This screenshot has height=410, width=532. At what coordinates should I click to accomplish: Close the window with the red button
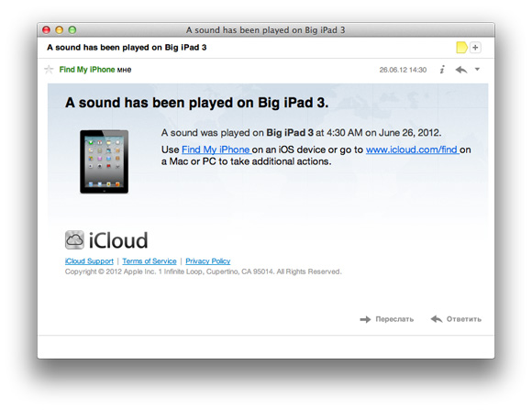tap(46, 30)
